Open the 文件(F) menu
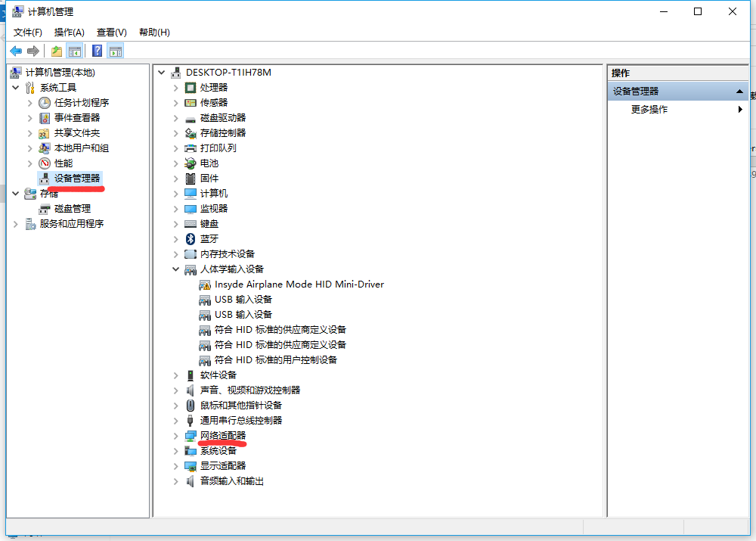Image resolution: width=756 pixels, height=541 pixels. point(27,33)
